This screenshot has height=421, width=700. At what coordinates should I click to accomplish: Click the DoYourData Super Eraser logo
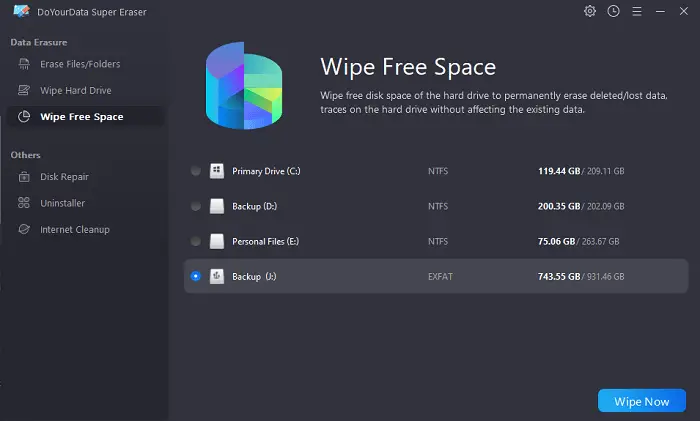pyautogui.click(x=21, y=11)
